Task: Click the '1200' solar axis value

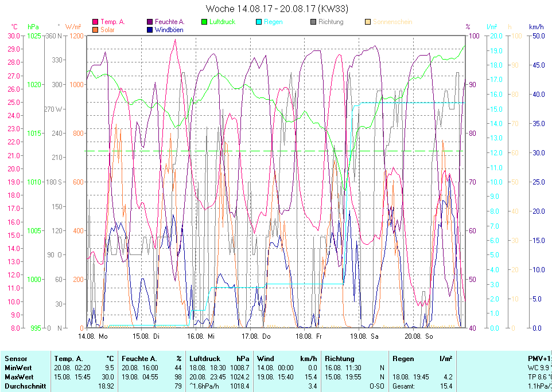Action: click(x=77, y=36)
